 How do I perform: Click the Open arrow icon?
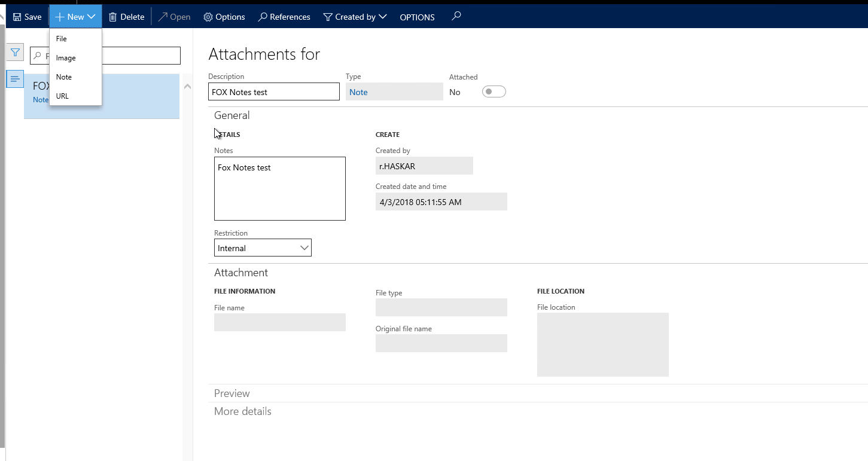163,17
